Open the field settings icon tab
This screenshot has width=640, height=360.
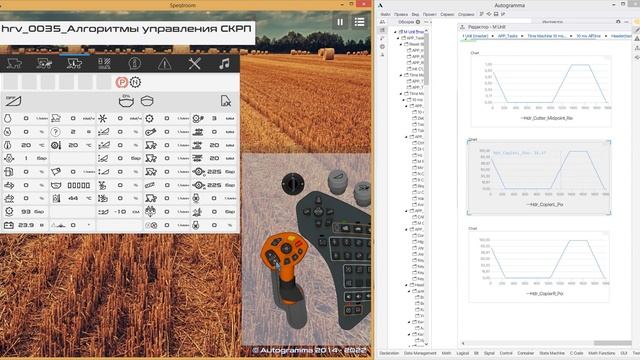104,64
